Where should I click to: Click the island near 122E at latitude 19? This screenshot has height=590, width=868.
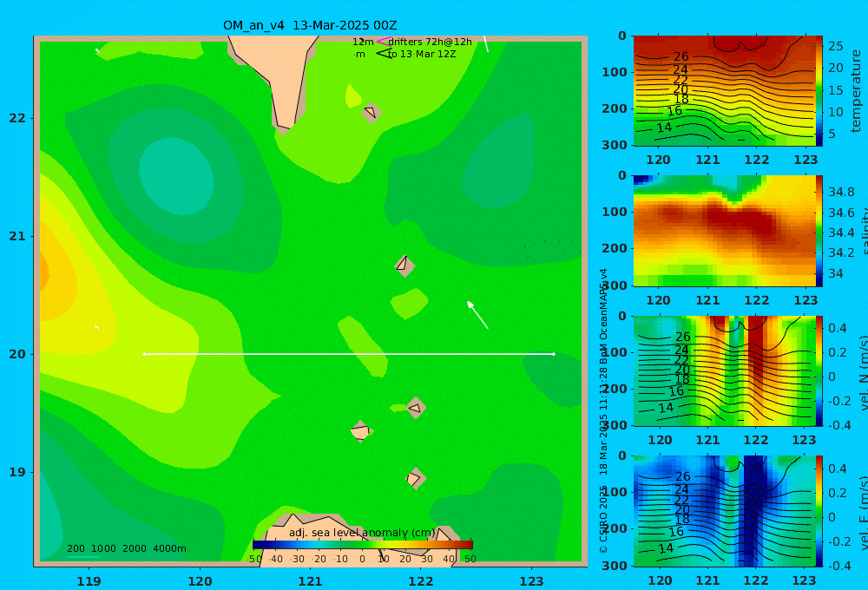click(x=415, y=478)
